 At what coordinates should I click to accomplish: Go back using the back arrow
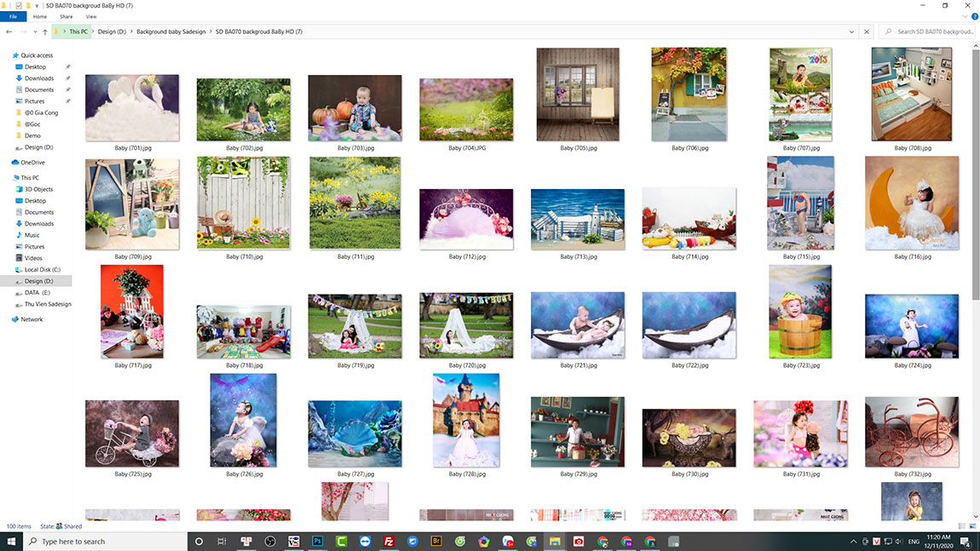click(9, 32)
